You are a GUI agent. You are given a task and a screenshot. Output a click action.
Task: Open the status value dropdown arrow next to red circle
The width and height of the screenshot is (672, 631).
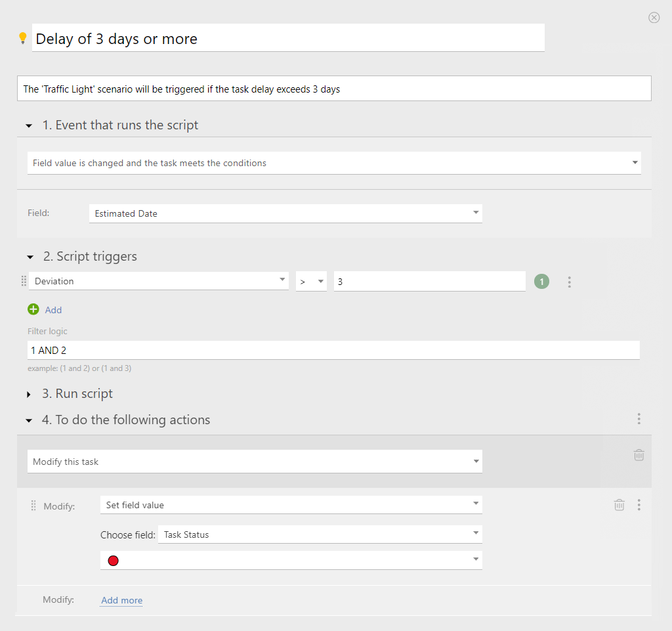(x=476, y=559)
